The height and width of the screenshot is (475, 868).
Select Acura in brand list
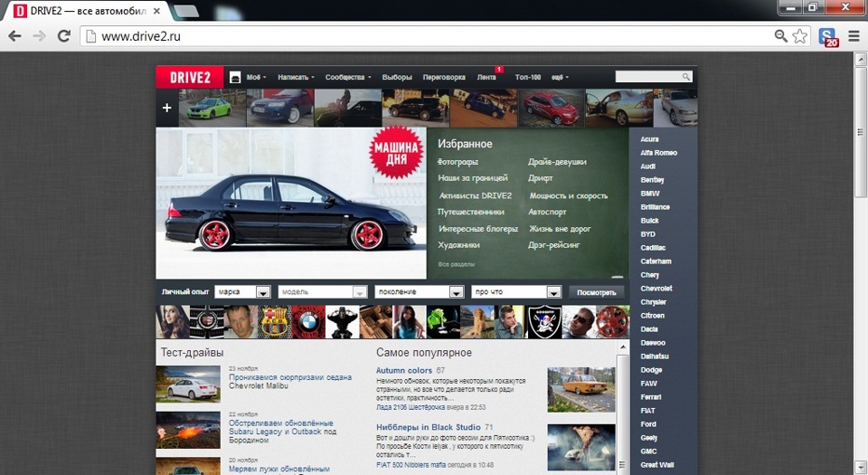[x=649, y=139]
